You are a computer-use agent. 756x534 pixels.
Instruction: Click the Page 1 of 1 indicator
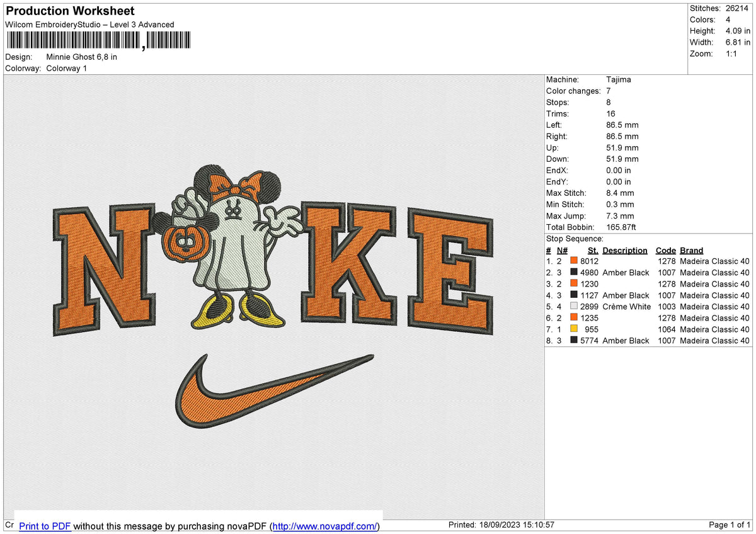(730, 525)
